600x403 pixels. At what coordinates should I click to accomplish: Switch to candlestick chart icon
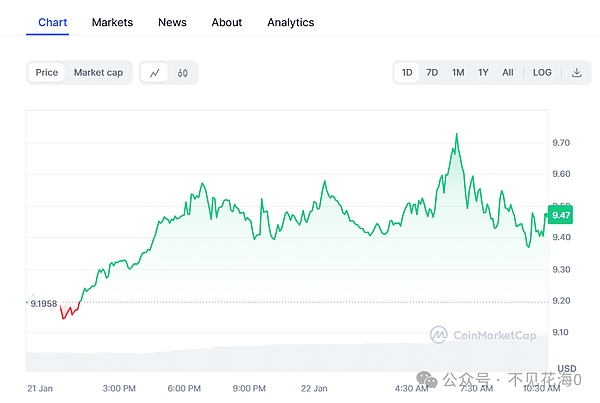pos(183,73)
